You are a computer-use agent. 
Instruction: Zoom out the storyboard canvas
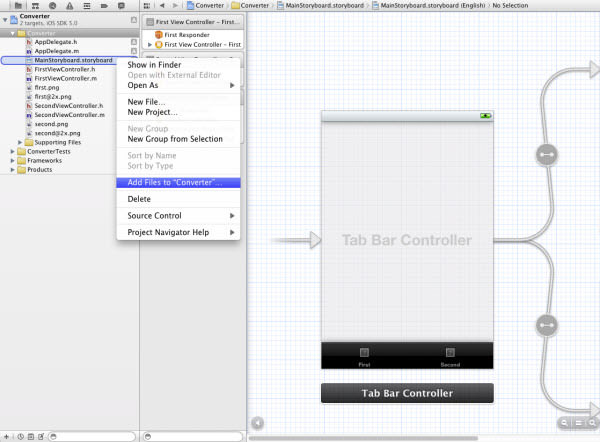click(x=564, y=423)
